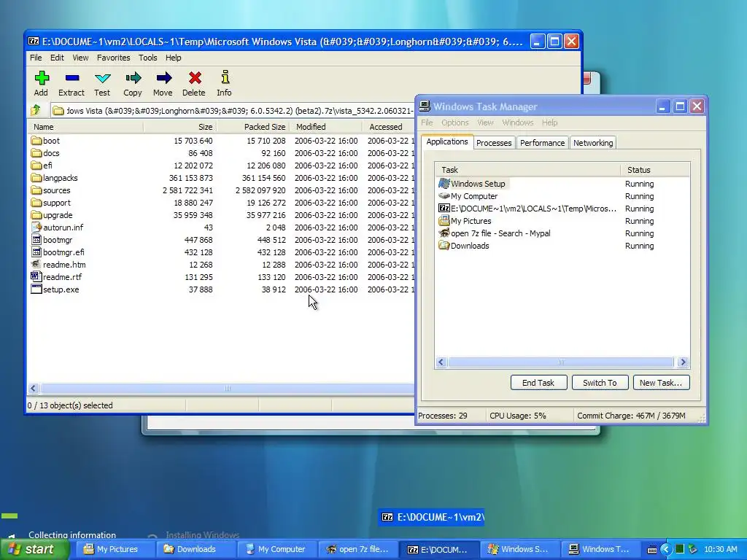Image resolution: width=747 pixels, height=560 pixels.
Task: Open the Applications tab
Action: click(x=447, y=141)
